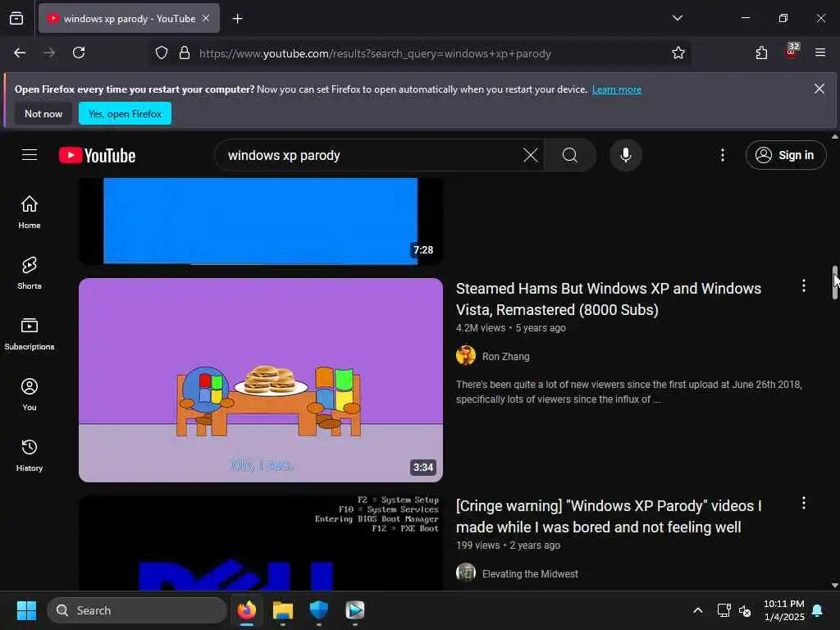Screen dimensions: 840x630
Task: List all tabs dropdown arrow
Action: click(x=677, y=18)
